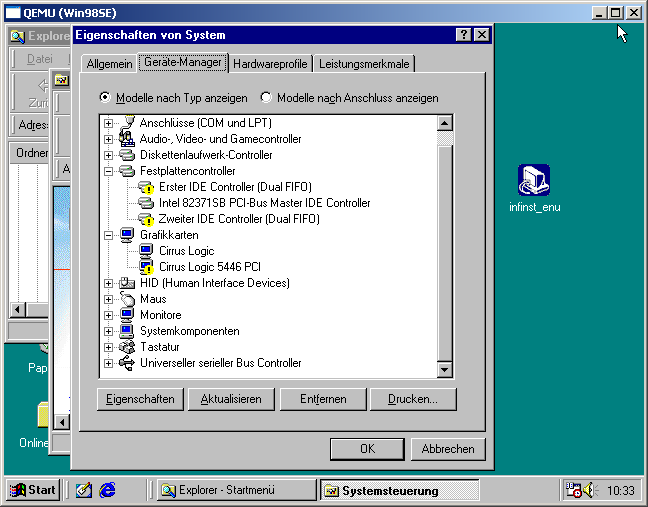Click the context help question mark button
The height and width of the screenshot is (507, 648).
pos(464,35)
